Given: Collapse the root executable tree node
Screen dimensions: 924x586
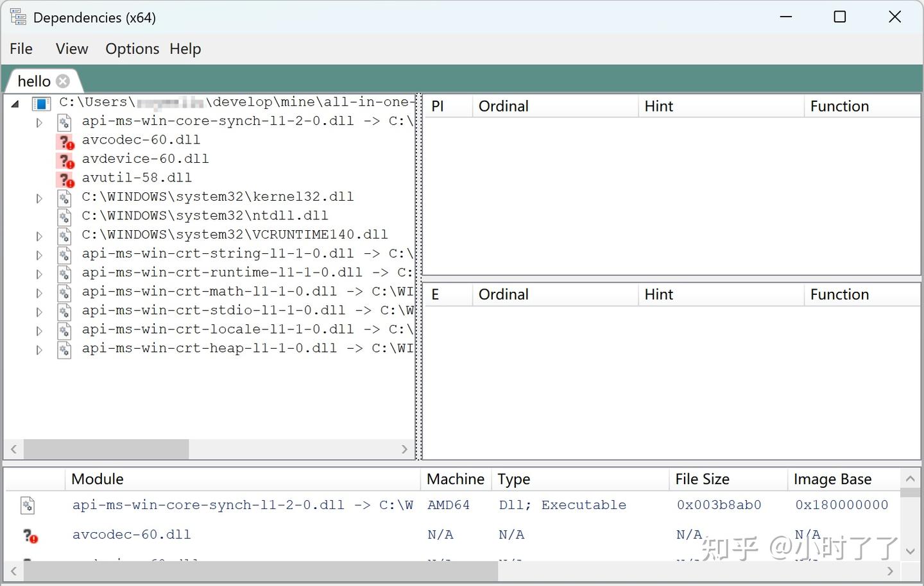Looking at the screenshot, I should pos(15,103).
